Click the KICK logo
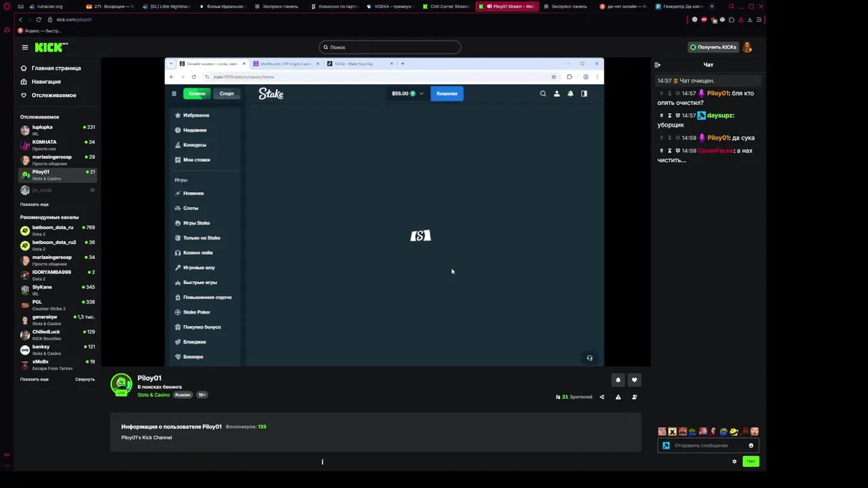This screenshot has height=488, width=868. coord(52,47)
